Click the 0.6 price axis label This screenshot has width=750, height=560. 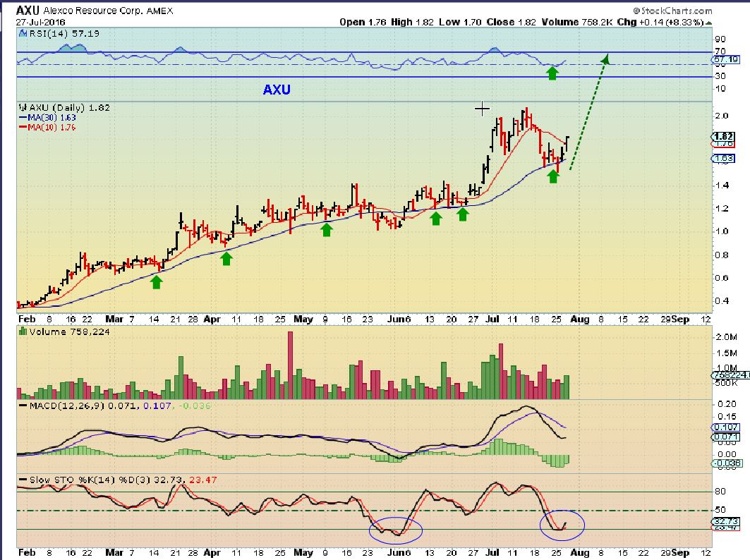(721, 278)
